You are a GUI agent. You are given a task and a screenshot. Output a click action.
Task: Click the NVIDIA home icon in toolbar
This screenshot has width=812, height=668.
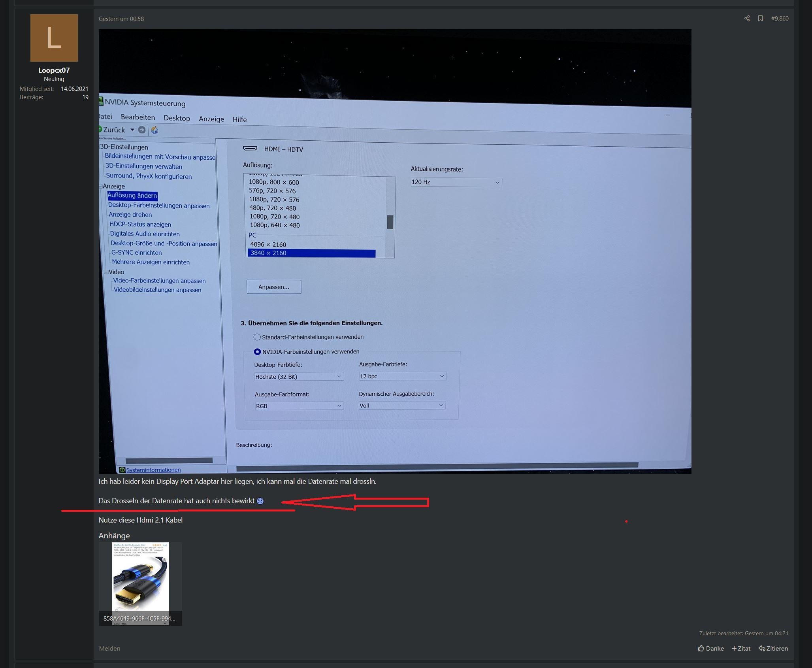point(155,130)
